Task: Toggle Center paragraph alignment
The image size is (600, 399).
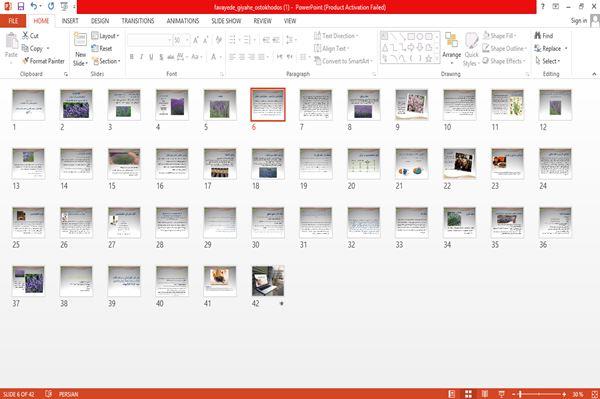Action: (x=242, y=57)
